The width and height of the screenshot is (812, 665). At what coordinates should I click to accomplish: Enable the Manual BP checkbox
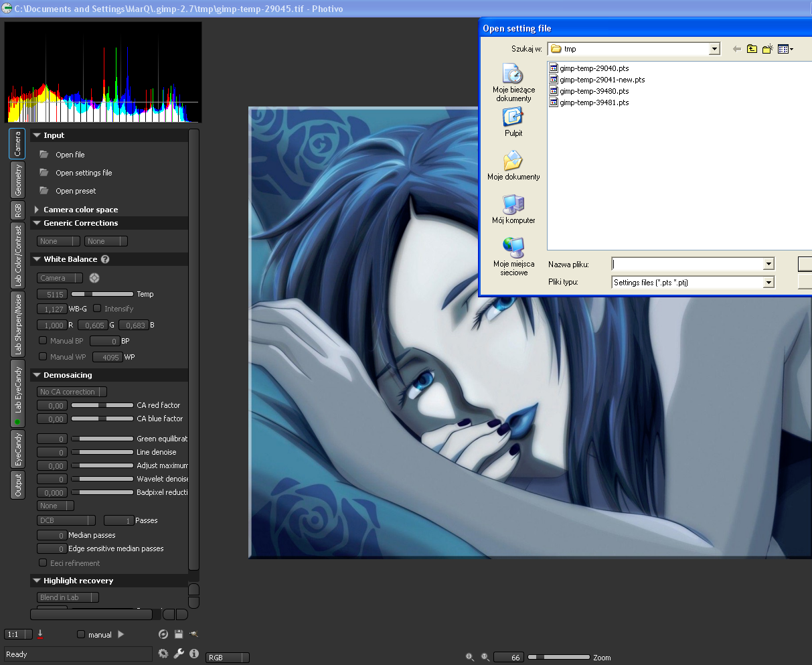pos(43,340)
